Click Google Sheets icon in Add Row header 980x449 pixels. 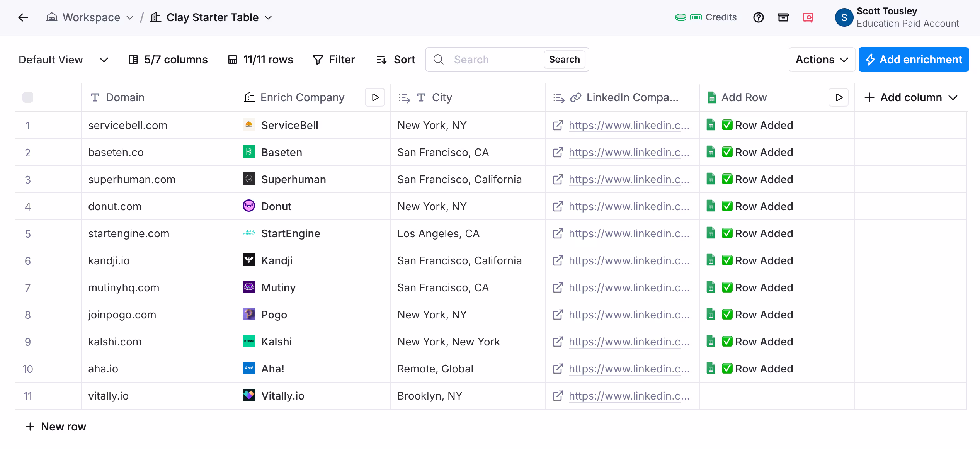point(711,97)
